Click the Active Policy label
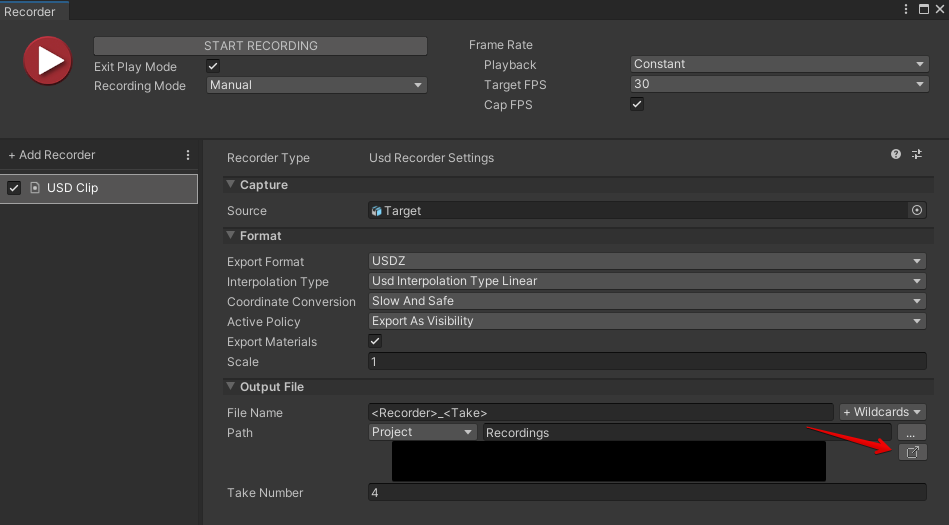949x525 pixels. (x=263, y=322)
